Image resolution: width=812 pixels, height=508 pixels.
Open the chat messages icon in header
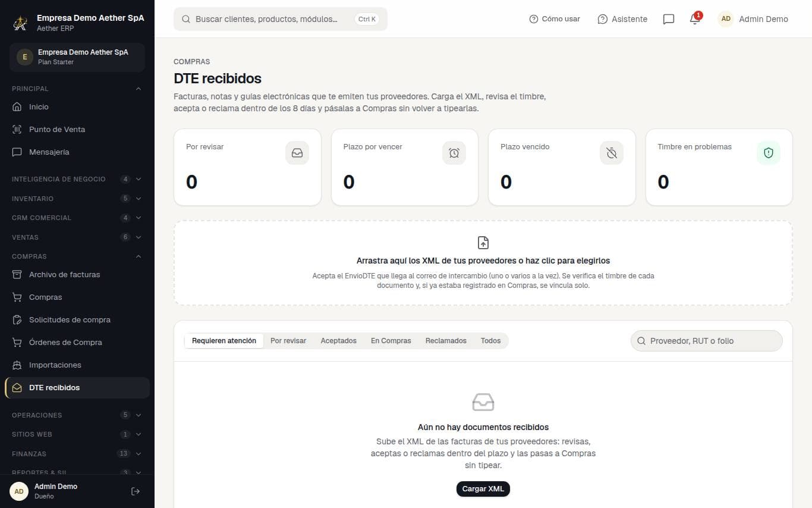(x=668, y=19)
